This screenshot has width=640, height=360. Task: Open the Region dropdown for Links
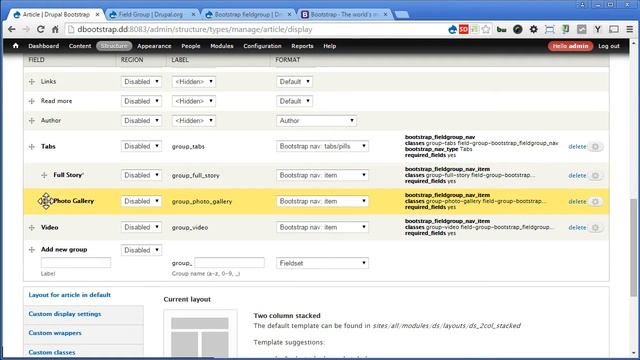(141, 82)
